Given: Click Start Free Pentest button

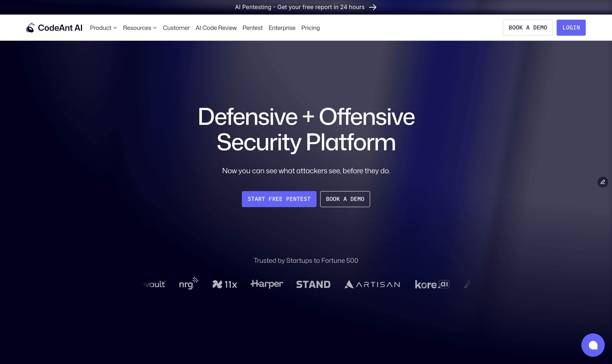Looking at the screenshot, I should coord(279,199).
